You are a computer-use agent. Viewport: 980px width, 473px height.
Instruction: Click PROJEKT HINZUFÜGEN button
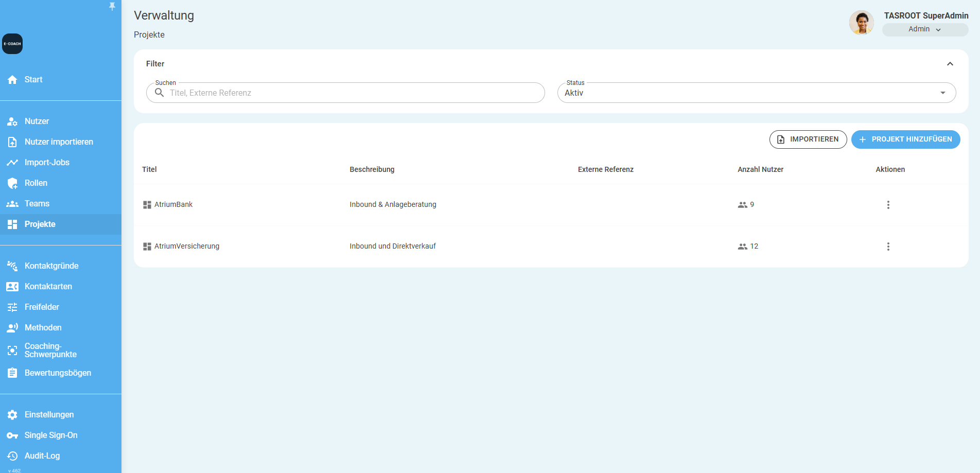click(906, 139)
